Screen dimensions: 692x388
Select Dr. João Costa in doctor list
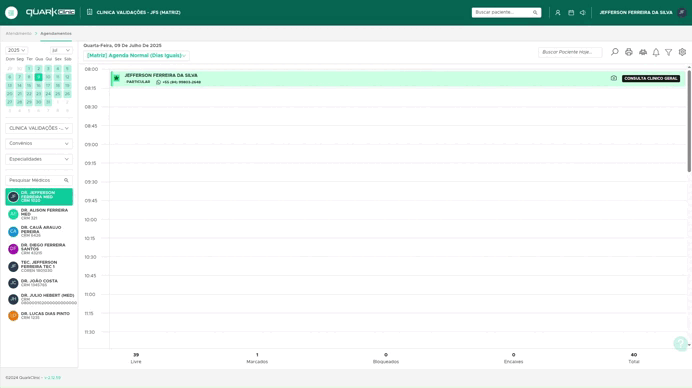39,283
